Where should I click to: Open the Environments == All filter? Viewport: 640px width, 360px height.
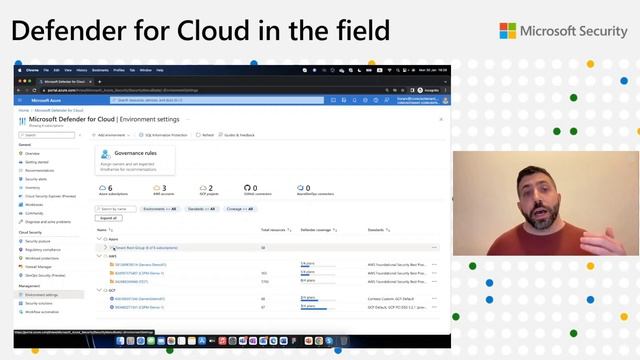[160, 209]
